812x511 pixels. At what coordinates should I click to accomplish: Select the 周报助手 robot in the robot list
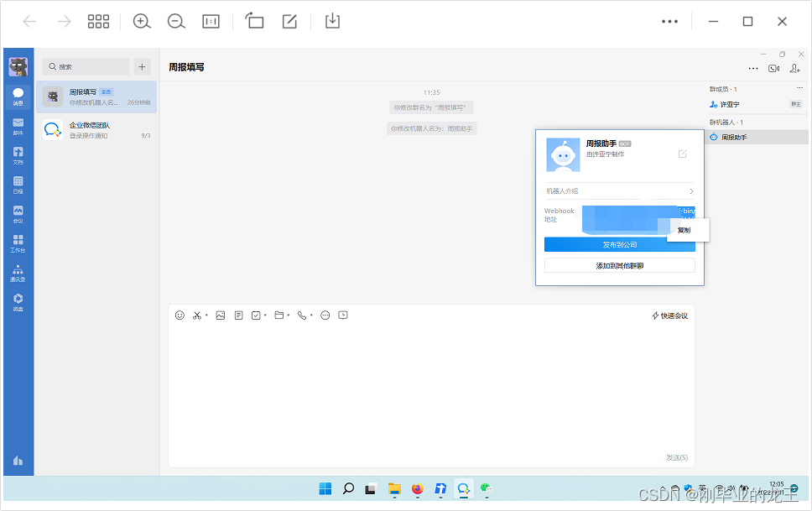757,137
